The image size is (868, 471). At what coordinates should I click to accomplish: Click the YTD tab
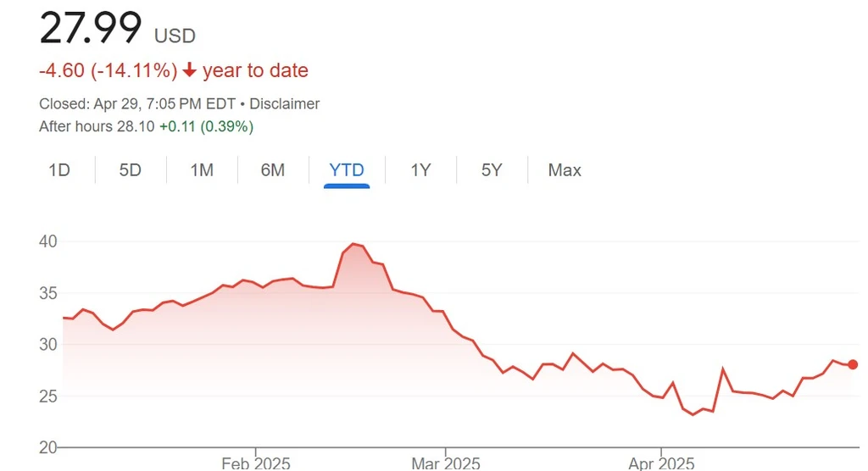347,170
